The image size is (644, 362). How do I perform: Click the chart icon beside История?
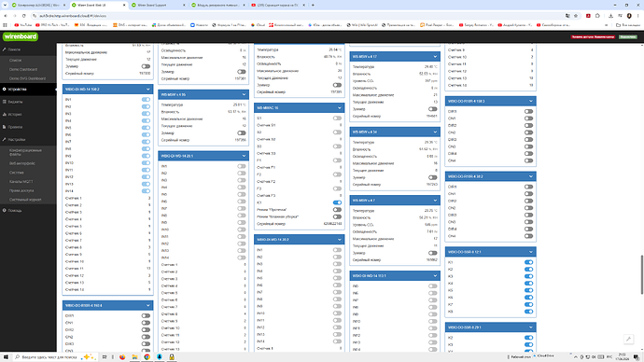coord(4,115)
